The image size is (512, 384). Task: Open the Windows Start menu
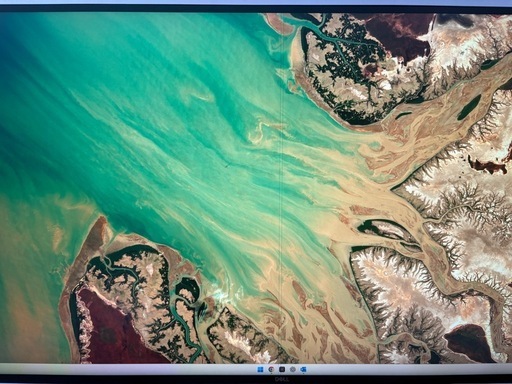point(260,369)
